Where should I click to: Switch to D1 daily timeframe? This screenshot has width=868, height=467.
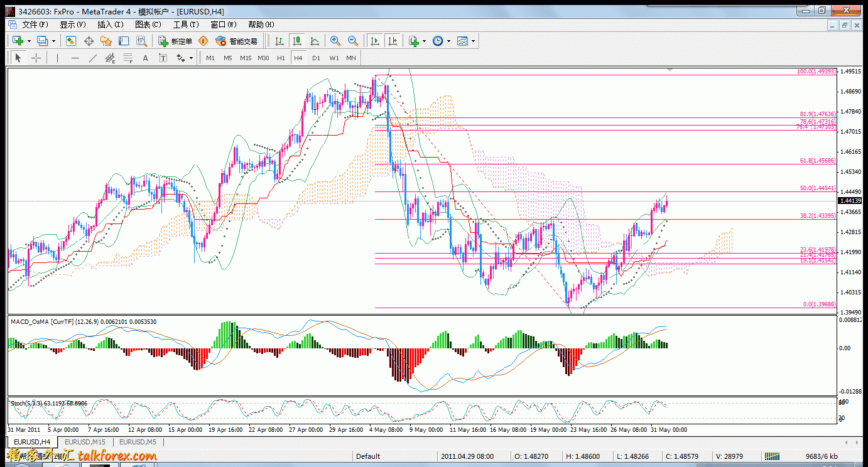316,58
